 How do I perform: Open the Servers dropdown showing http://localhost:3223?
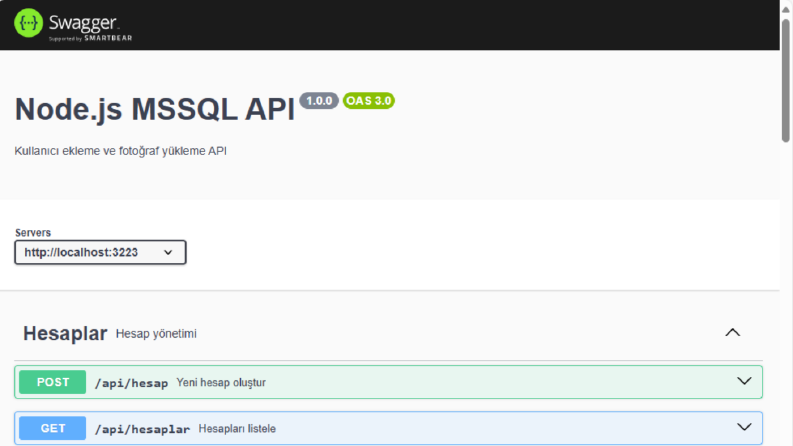[x=100, y=252]
